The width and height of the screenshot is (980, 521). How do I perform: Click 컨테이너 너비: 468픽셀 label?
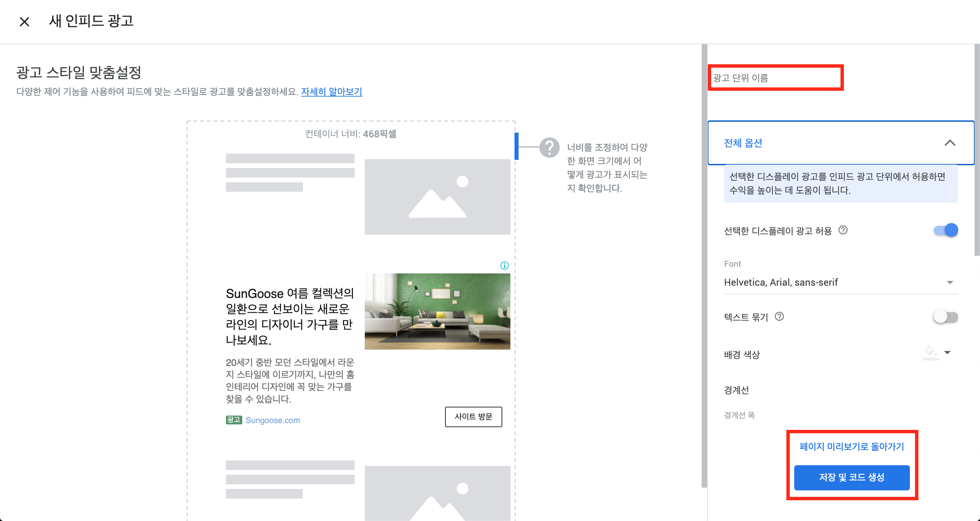[x=350, y=134]
